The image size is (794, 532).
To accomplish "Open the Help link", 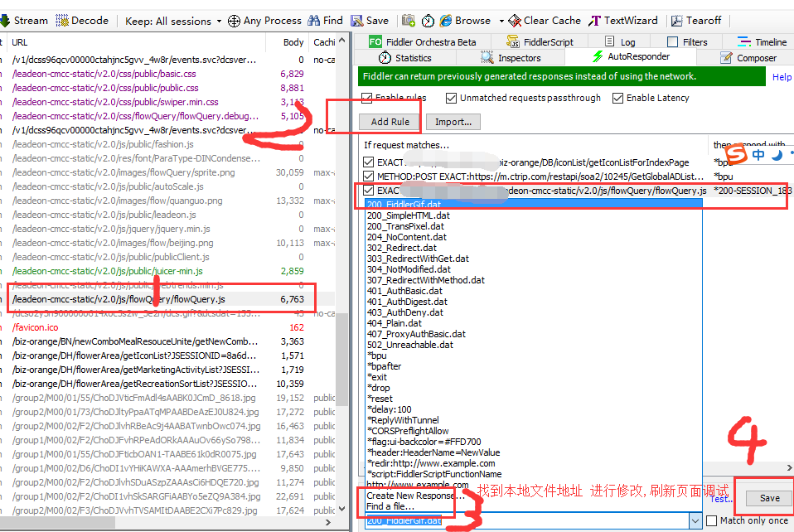I will click(x=782, y=77).
